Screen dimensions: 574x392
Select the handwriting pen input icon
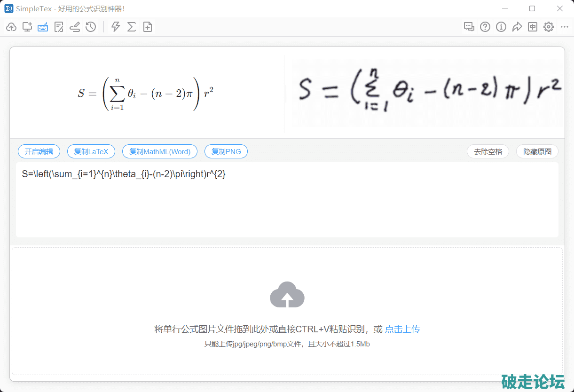click(x=75, y=27)
